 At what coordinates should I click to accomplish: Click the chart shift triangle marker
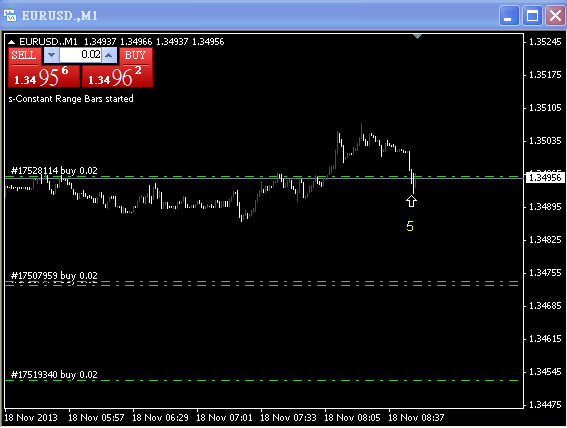tap(418, 37)
